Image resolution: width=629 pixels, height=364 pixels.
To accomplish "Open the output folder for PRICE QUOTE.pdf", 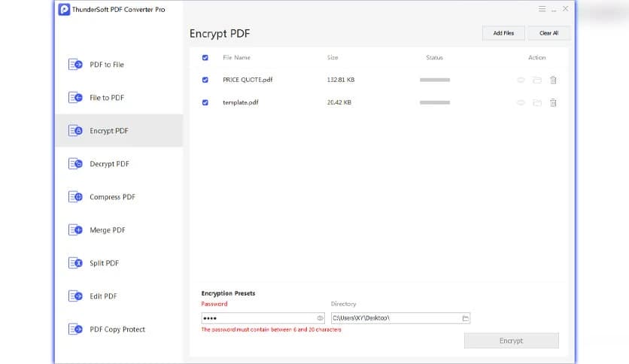I will click(x=536, y=80).
